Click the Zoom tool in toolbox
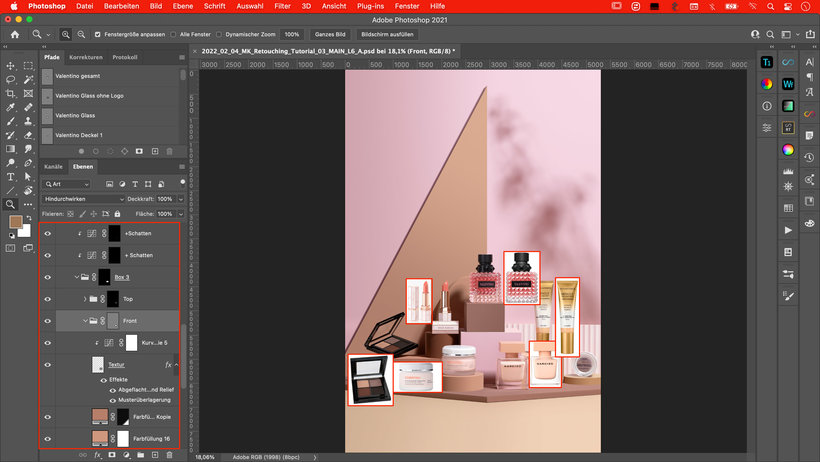 10,205
